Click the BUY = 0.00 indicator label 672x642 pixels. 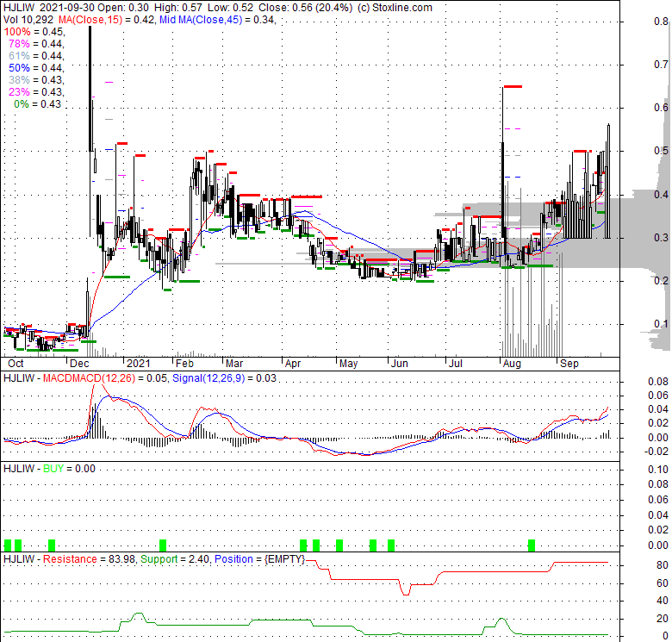69,469
